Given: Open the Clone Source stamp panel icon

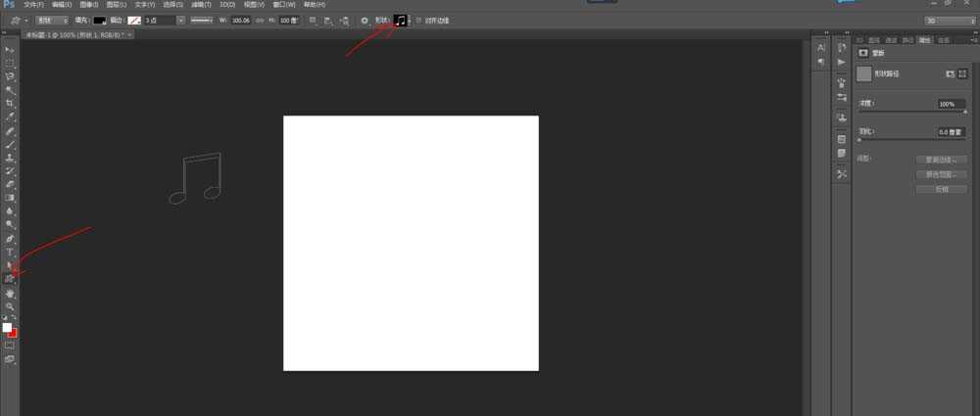Looking at the screenshot, I should [x=842, y=116].
